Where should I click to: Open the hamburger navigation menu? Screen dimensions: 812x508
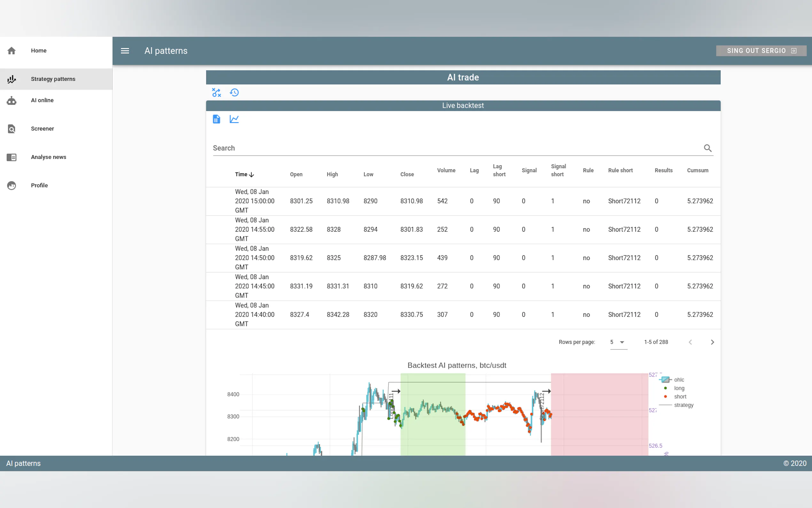[125, 51]
